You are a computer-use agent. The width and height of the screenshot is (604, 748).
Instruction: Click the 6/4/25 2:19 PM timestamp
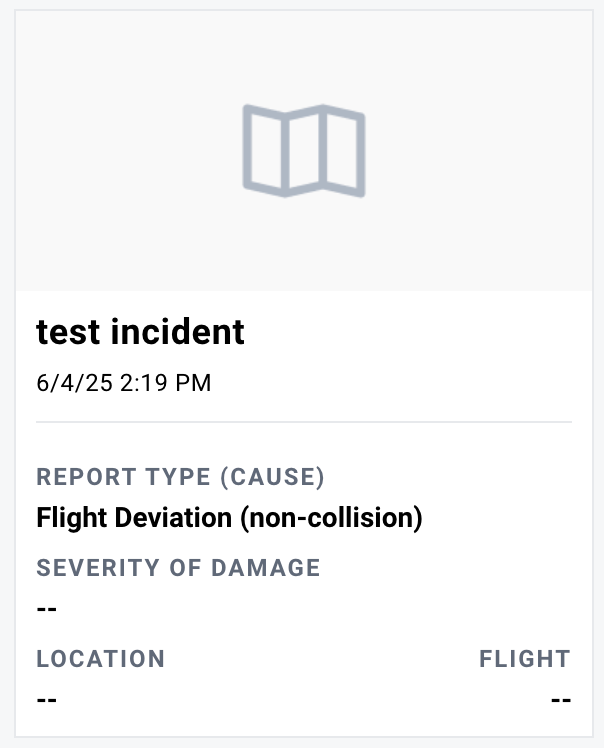(x=124, y=383)
